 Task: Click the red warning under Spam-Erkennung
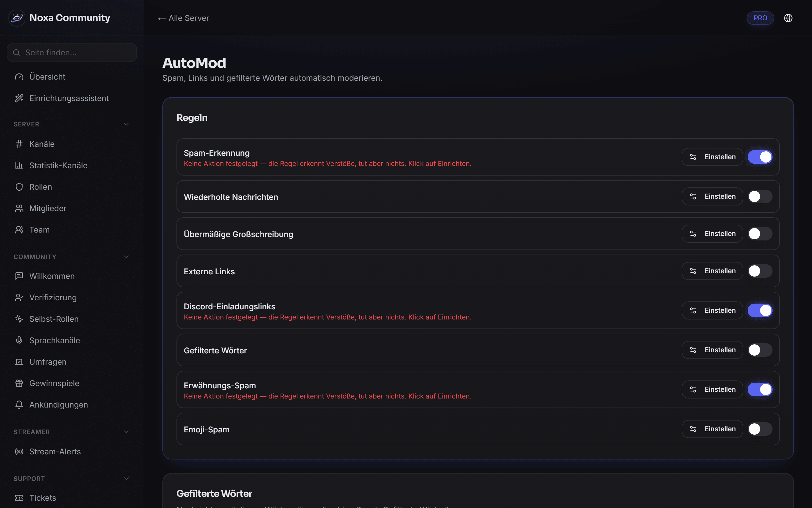[328, 164]
